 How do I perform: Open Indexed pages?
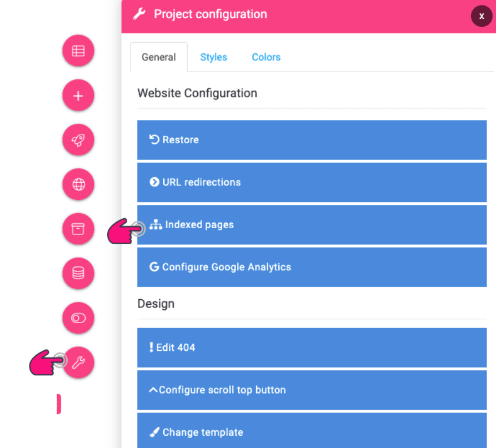(312, 225)
